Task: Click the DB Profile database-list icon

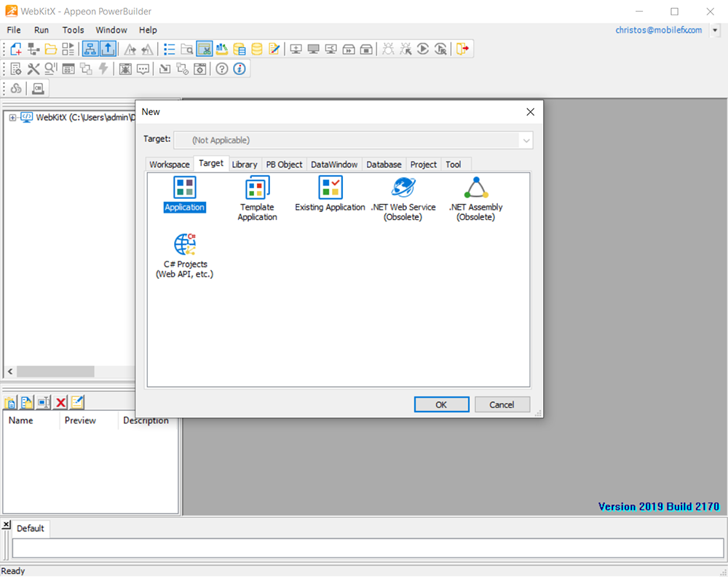Action: [239, 49]
